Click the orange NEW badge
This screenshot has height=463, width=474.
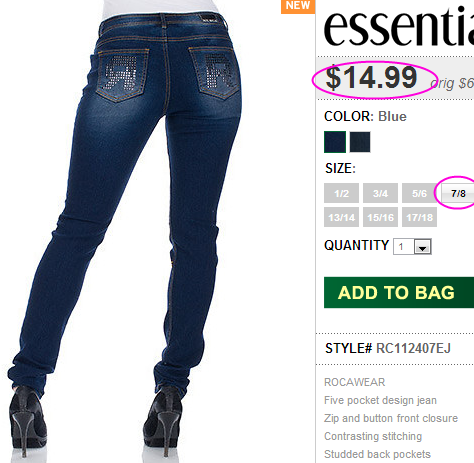click(x=298, y=6)
